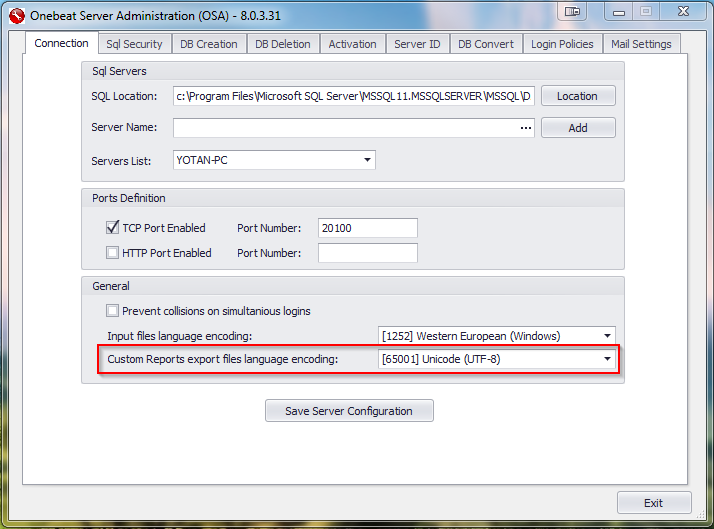The width and height of the screenshot is (714, 529).
Task: Expand the Servers List dropdown showing YOTAN-PC
Action: click(274, 160)
